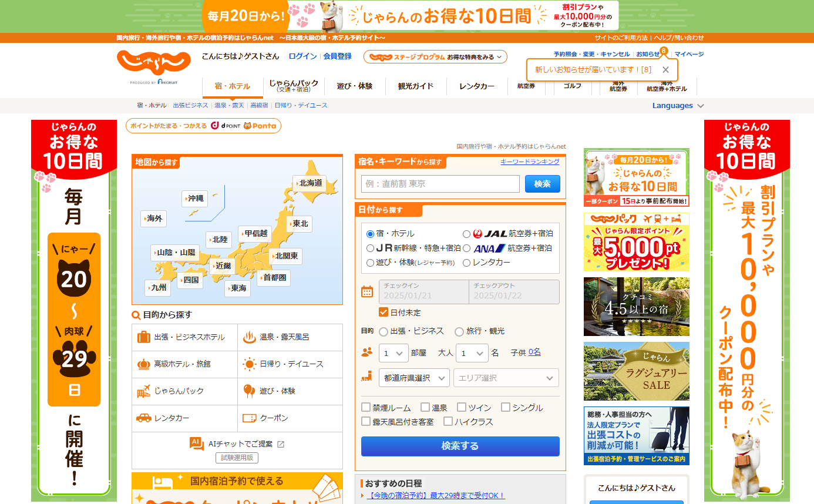The width and height of the screenshot is (814, 504).
Task: Click the crown icon for 高級ホテル・旅館
Action: (x=143, y=364)
